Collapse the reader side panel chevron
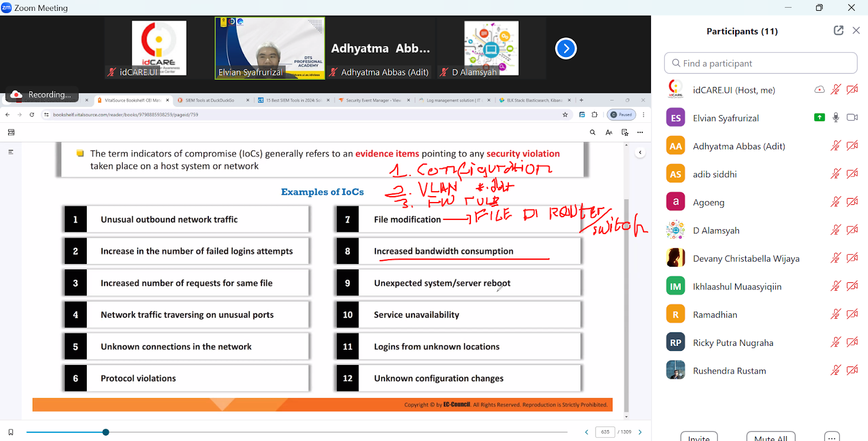 click(x=640, y=153)
